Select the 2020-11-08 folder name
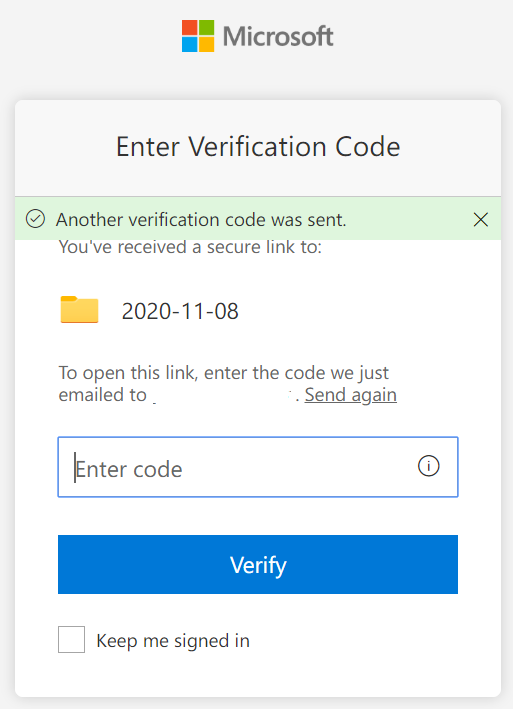513x709 pixels. tap(180, 311)
